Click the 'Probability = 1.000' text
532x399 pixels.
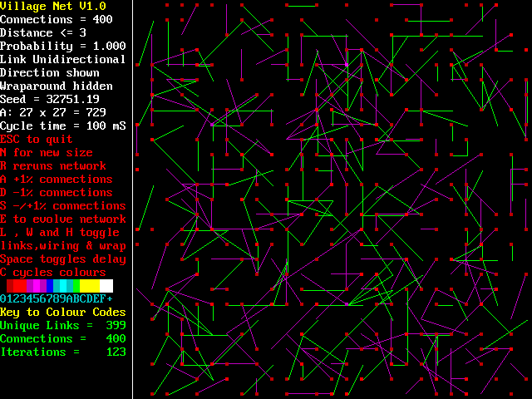tap(63, 46)
